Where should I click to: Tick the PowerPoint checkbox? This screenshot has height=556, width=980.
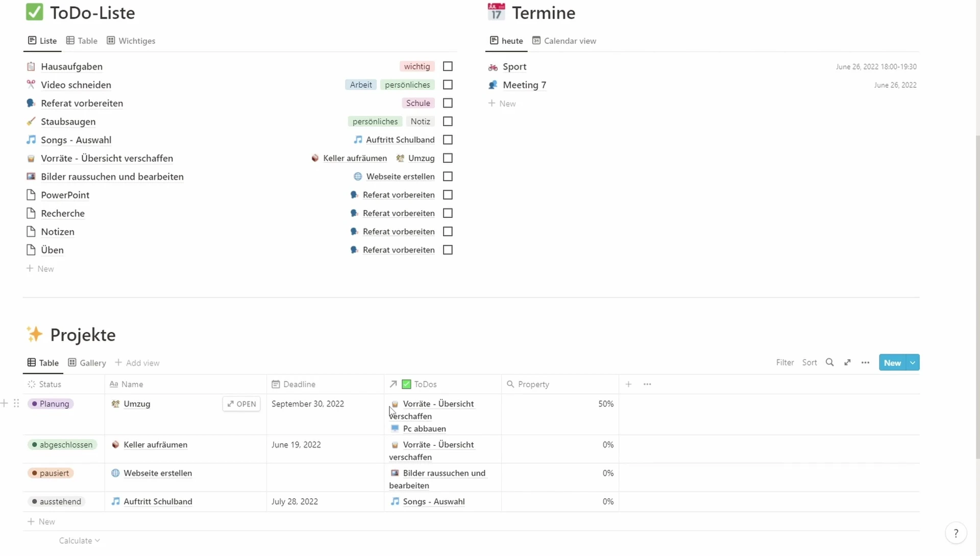pyautogui.click(x=448, y=195)
